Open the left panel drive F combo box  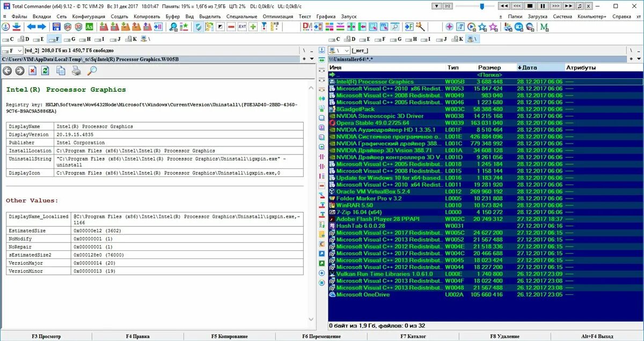point(12,50)
